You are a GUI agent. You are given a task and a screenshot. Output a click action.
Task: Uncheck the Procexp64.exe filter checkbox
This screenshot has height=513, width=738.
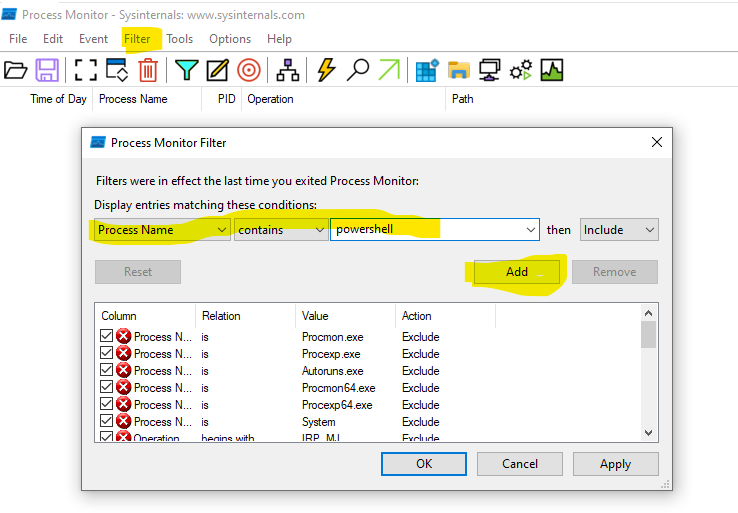pos(106,404)
